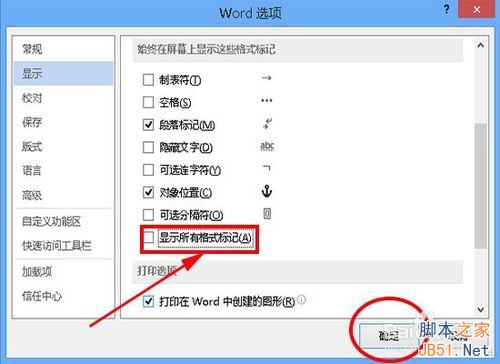Viewport: 500px width, 364px height.
Task: Enable the 制表符(T) checkbox
Action: tap(148, 80)
